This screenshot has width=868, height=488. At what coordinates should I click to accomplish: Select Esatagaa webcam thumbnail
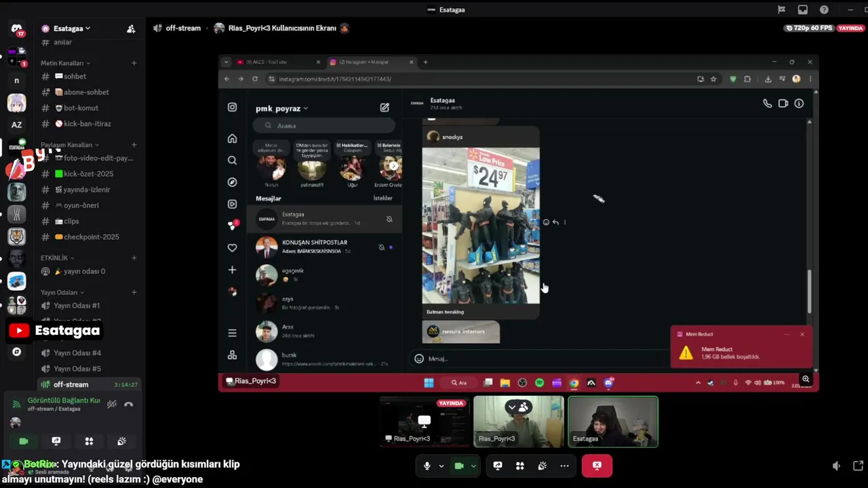[x=613, y=422]
